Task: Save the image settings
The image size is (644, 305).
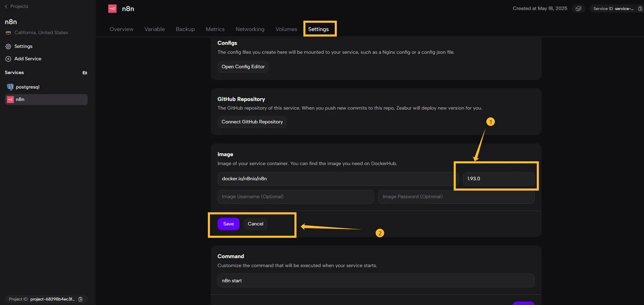Action: click(228, 224)
